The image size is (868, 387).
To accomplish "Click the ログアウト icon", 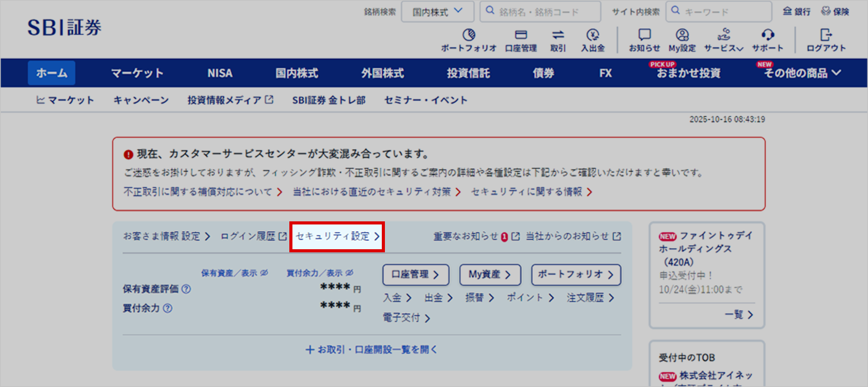I will pos(826,35).
